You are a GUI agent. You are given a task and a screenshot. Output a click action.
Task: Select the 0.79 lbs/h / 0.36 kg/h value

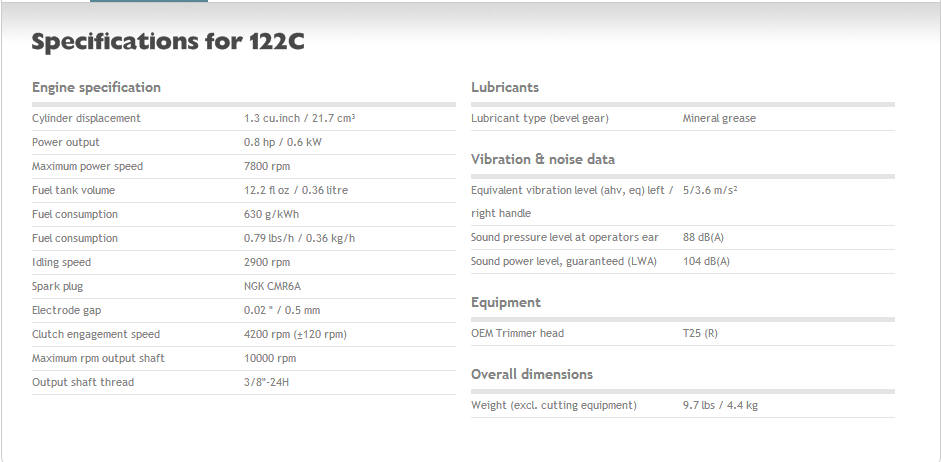pyautogui.click(x=299, y=238)
